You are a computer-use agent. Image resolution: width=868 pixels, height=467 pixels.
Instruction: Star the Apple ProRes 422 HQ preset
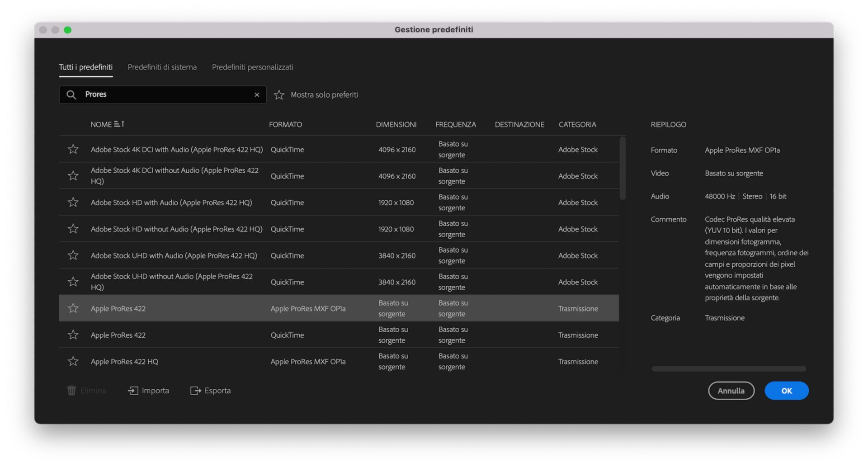point(73,361)
